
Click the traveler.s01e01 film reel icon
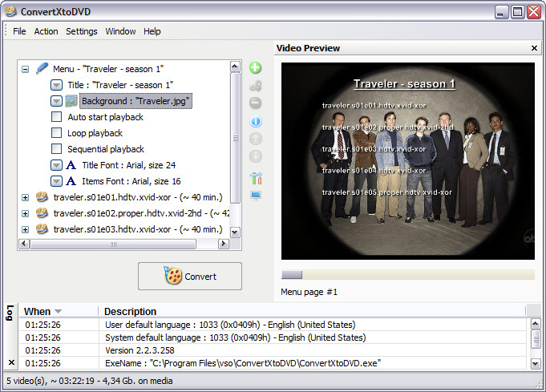42,197
